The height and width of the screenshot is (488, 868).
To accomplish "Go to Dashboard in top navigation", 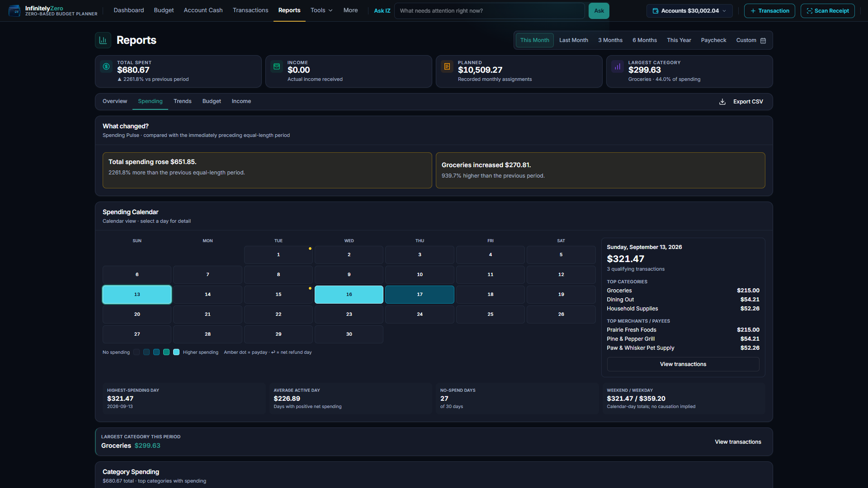I will pyautogui.click(x=129, y=10).
